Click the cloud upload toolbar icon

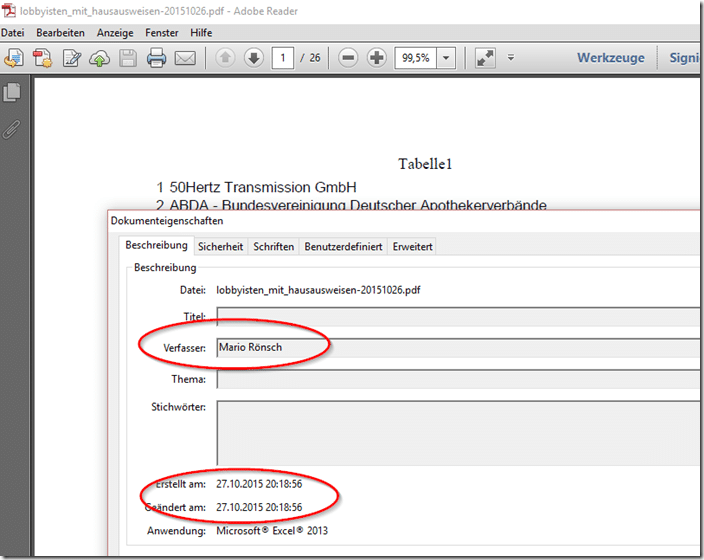100,58
